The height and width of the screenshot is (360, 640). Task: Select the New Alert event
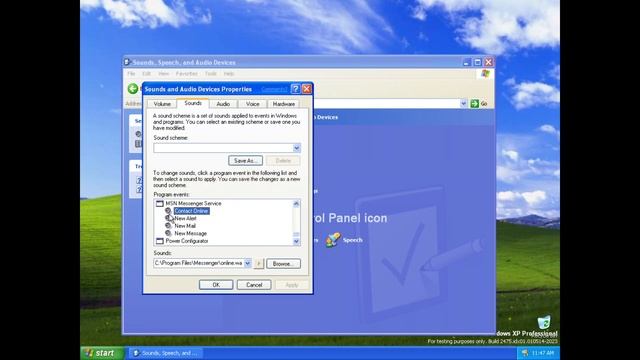coord(185,218)
